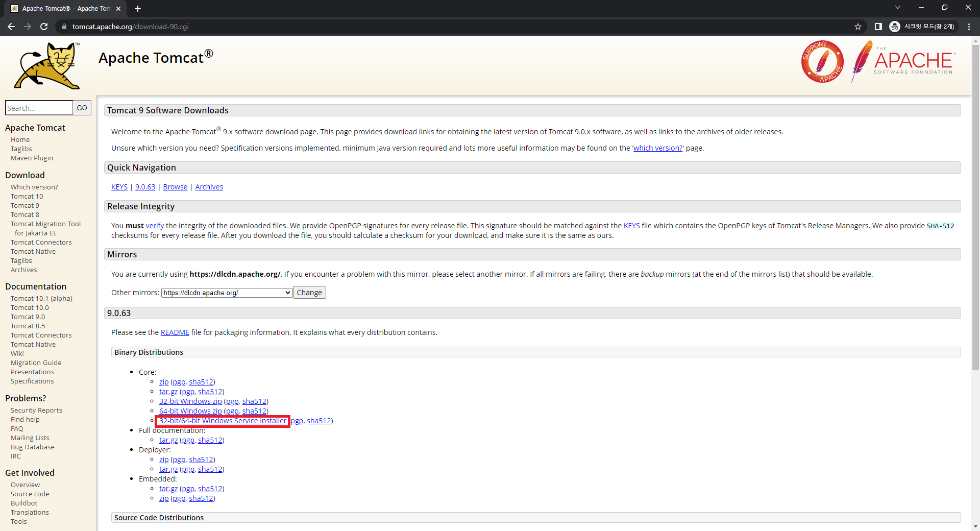
Task: Open the Other mirrors dropdown
Action: pos(227,293)
